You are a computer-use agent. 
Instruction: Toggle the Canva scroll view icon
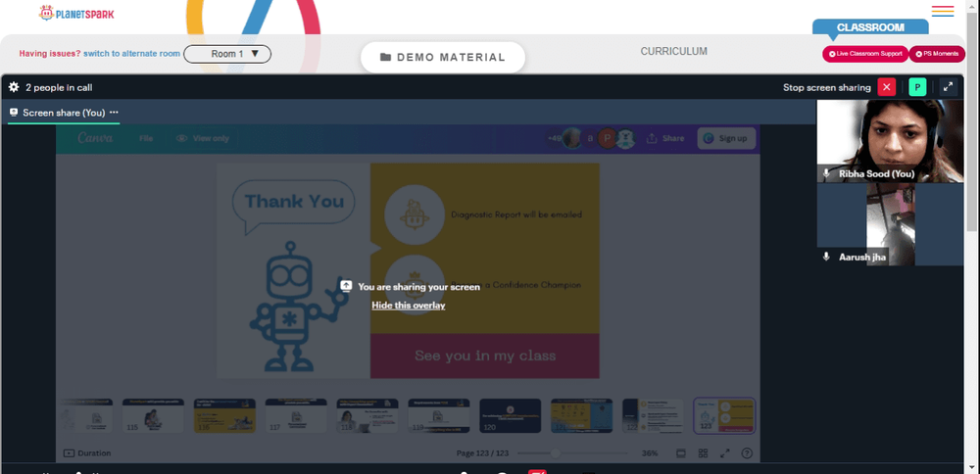(681, 453)
